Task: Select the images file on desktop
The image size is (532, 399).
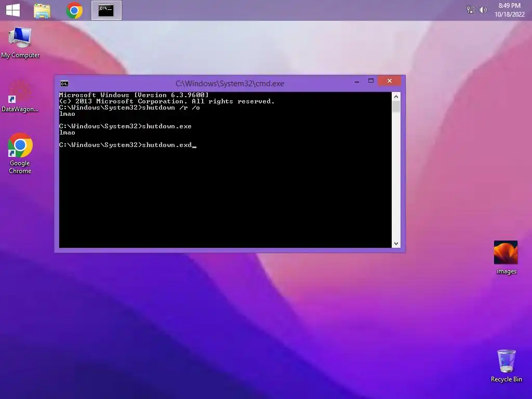Action: (x=506, y=258)
